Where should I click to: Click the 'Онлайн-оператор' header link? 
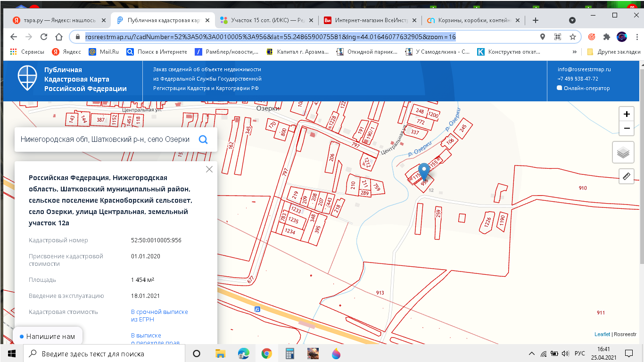(586, 88)
